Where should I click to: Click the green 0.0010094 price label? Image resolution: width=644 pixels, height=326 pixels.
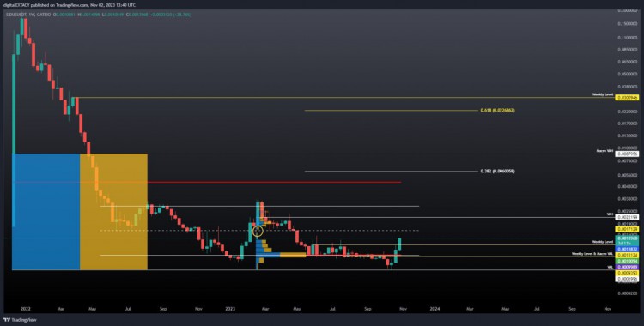point(627,261)
